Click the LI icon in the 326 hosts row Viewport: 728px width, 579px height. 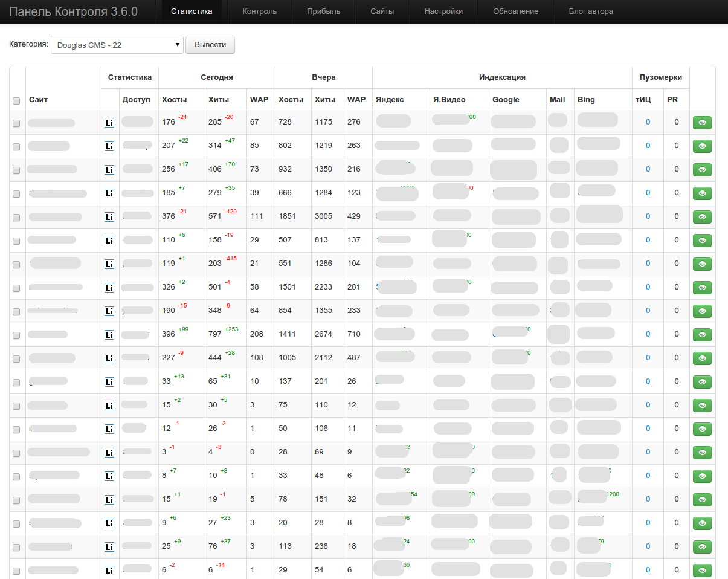pos(109,287)
